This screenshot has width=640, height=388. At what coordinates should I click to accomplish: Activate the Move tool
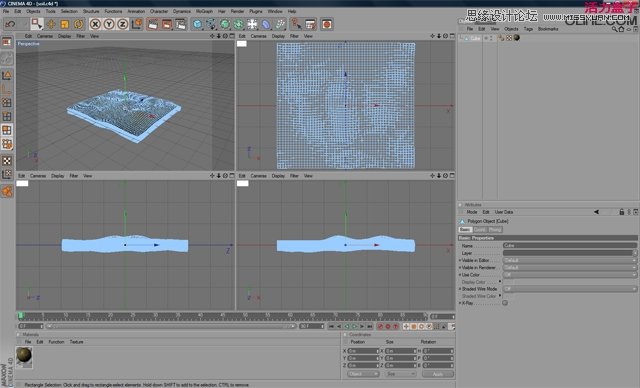coord(51,24)
